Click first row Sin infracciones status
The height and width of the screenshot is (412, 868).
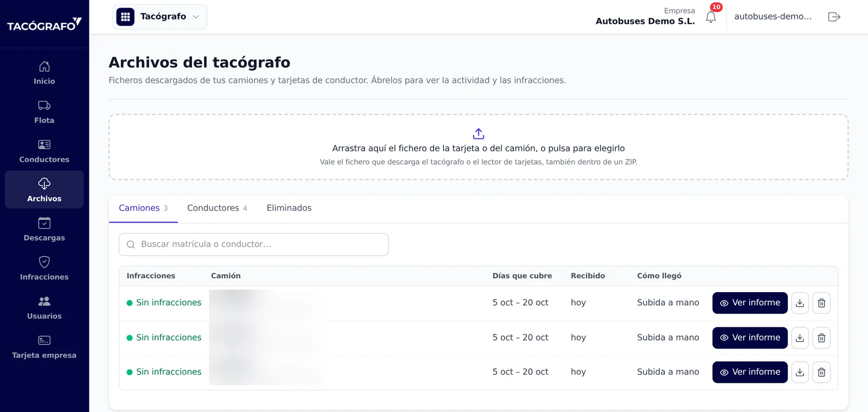click(164, 302)
